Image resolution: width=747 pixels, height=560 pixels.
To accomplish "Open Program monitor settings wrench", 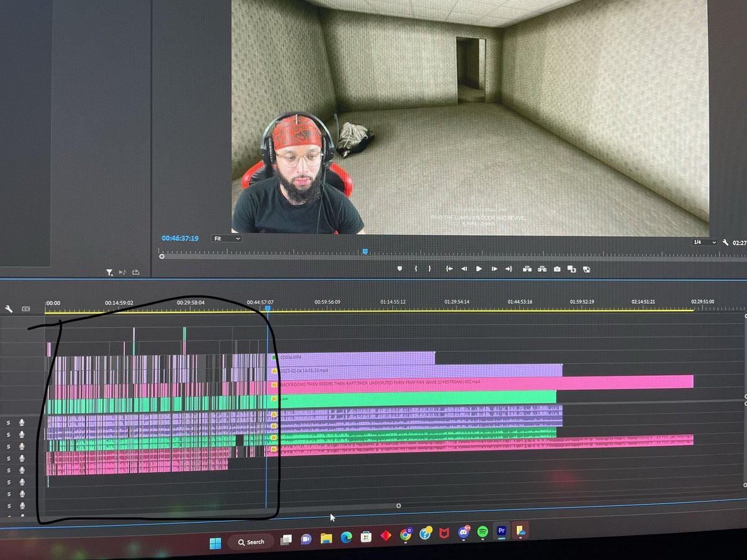I will (x=725, y=243).
